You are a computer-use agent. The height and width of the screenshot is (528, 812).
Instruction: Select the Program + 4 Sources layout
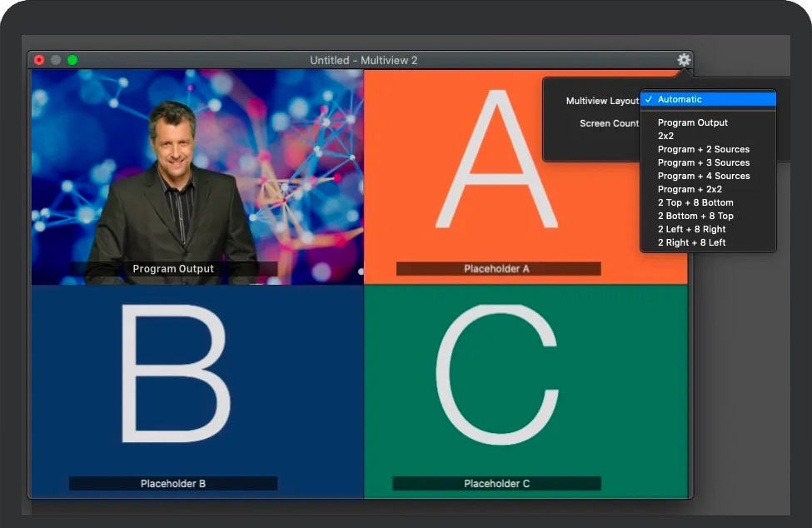pyautogui.click(x=703, y=176)
